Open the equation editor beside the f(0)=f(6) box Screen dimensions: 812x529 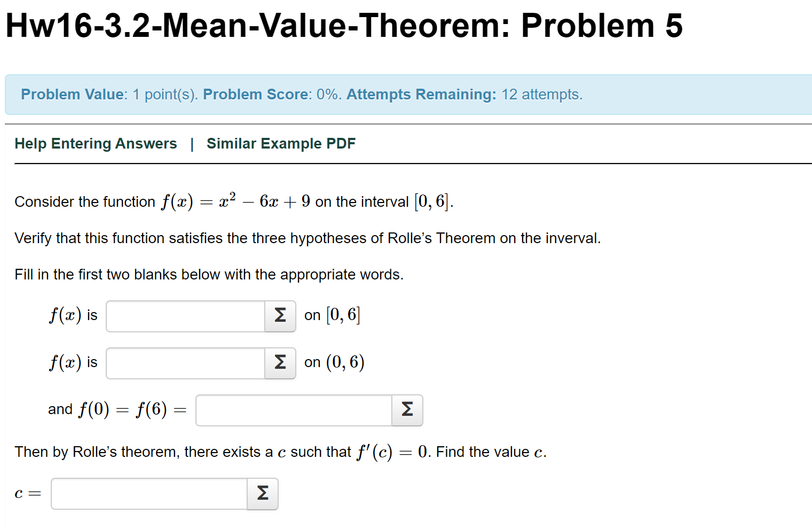coord(407,410)
